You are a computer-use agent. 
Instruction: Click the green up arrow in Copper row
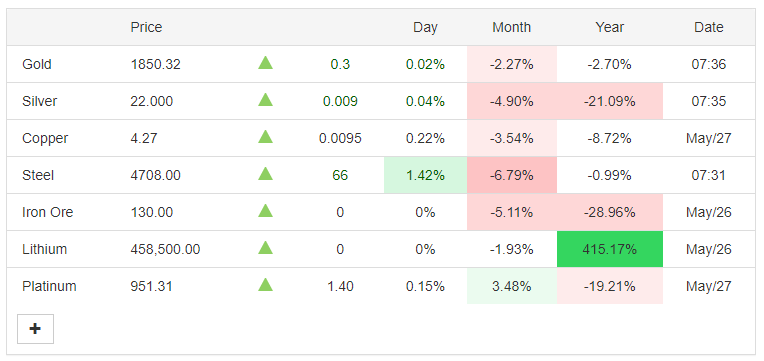(265, 137)
